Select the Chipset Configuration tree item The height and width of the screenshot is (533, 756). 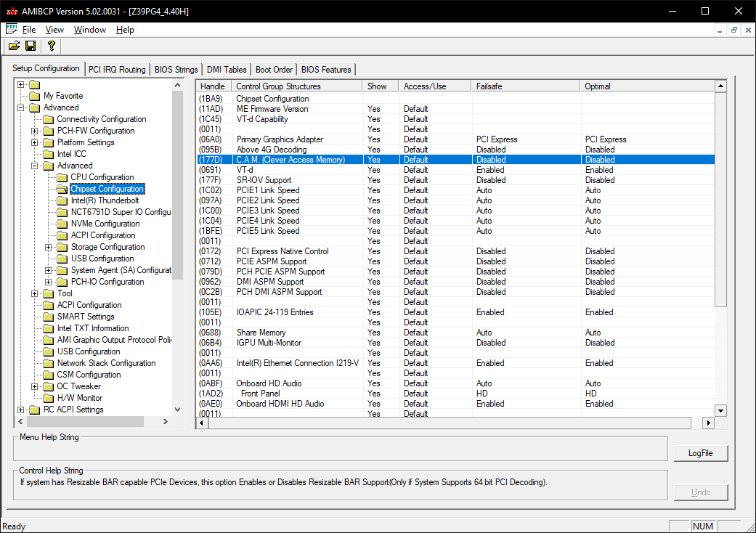107,189
